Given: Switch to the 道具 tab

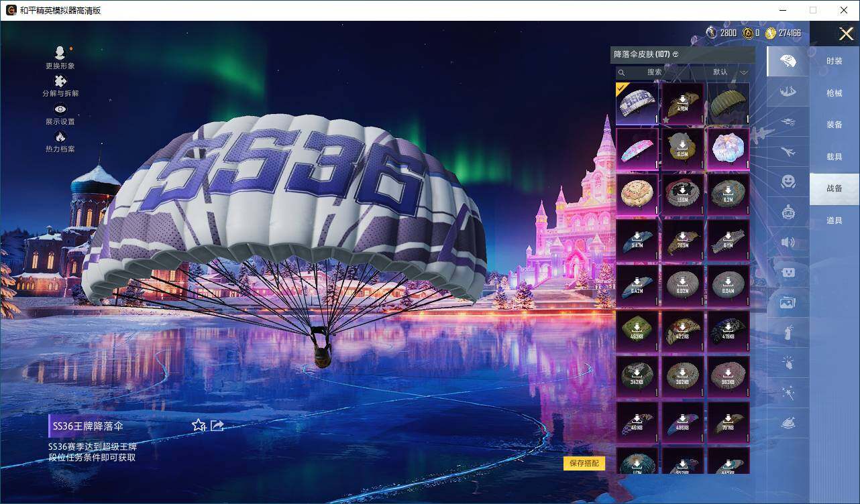Looking at the screenshot, I should (835, 220).
